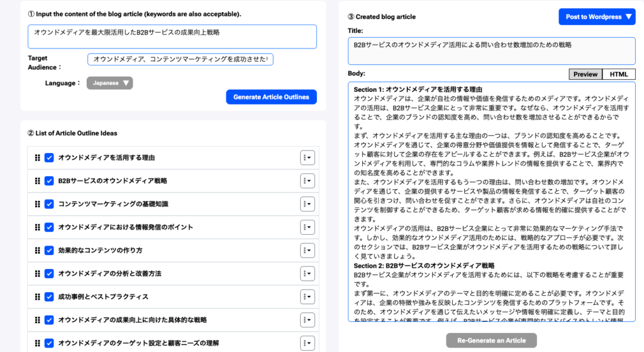Click drag handle for オウンドメディアのターゲット設定と顧客ニーズの理解
This screenshot has width=644, height=352.
37,343
